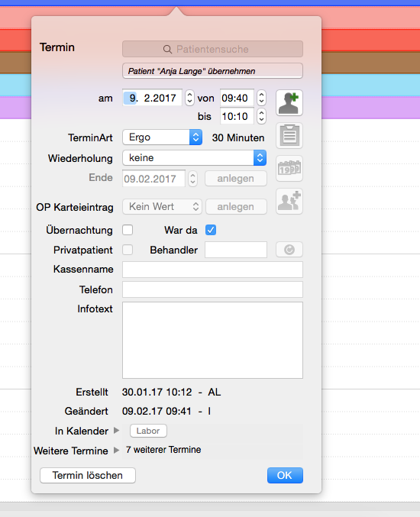Click Termin löschen button

(x=88, y=475)
